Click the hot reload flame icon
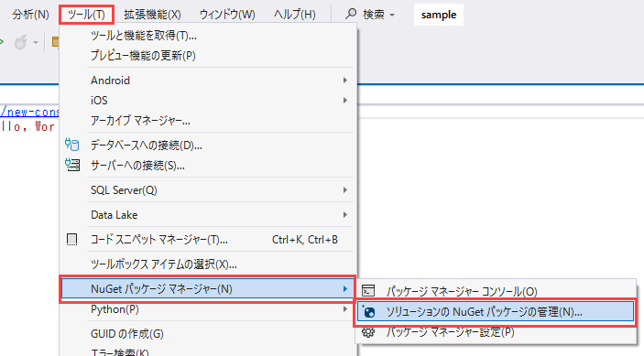The width and height of the screenshot is (644, 356). tap(20, 42)
